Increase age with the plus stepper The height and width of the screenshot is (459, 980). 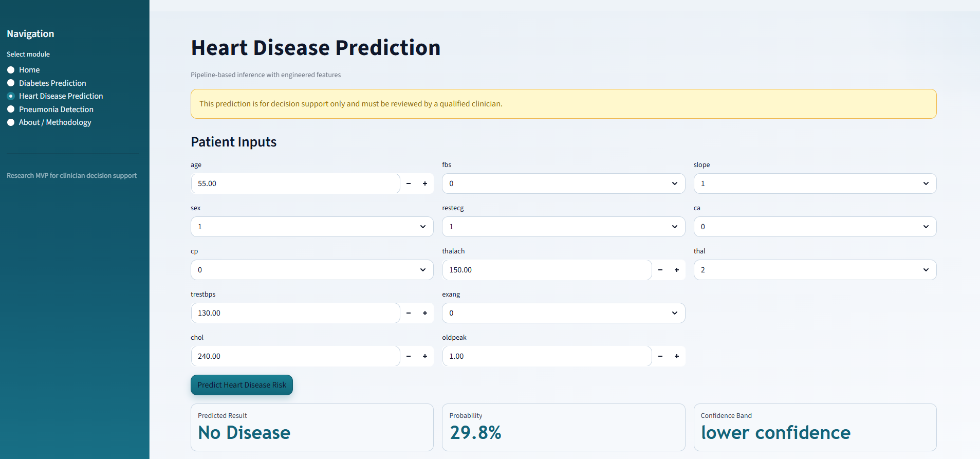coord(425,183)
